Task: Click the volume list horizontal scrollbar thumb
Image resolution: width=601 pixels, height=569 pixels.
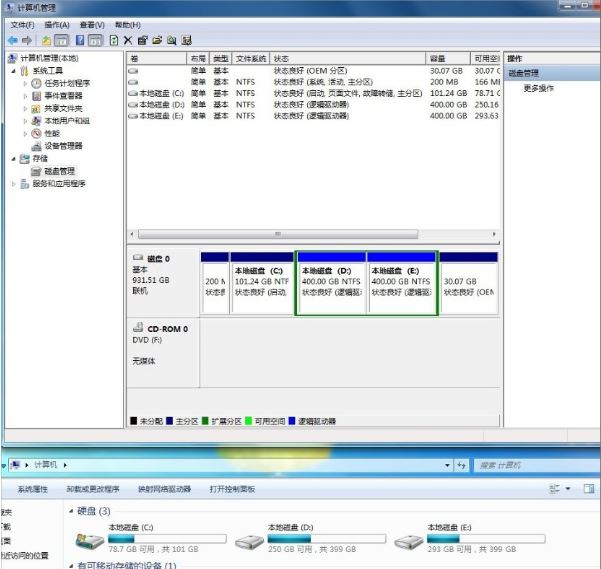Action: 278,234
